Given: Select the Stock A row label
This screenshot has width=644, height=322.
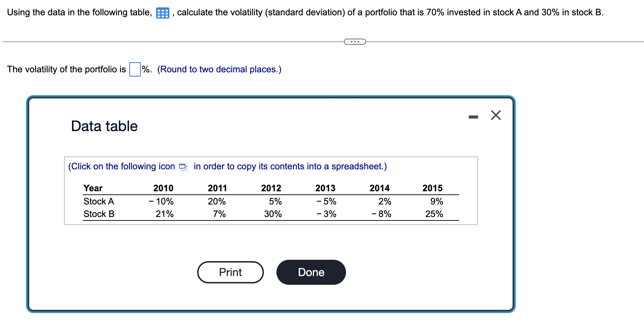Looking at the screenshot, I should coord(98,201).
